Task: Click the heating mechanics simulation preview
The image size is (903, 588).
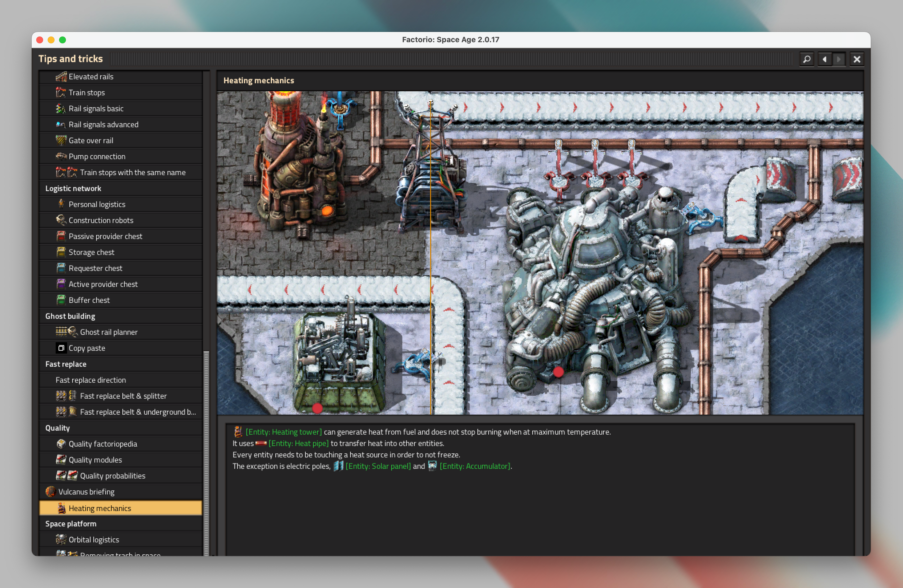Action: pos(540,253)
